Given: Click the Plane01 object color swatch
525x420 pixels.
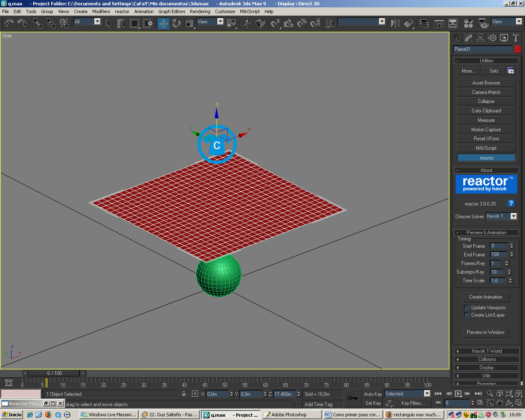Looking at the screenshot, I should (518, 49).
